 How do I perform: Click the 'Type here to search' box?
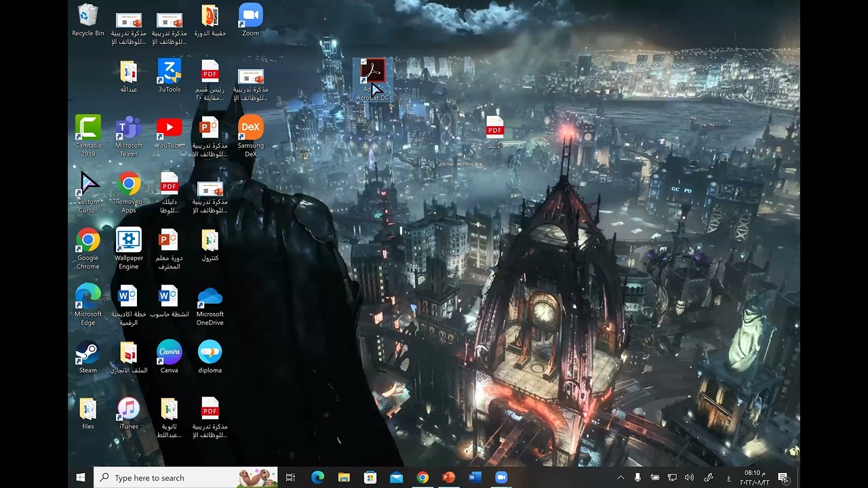pos(186,478)
